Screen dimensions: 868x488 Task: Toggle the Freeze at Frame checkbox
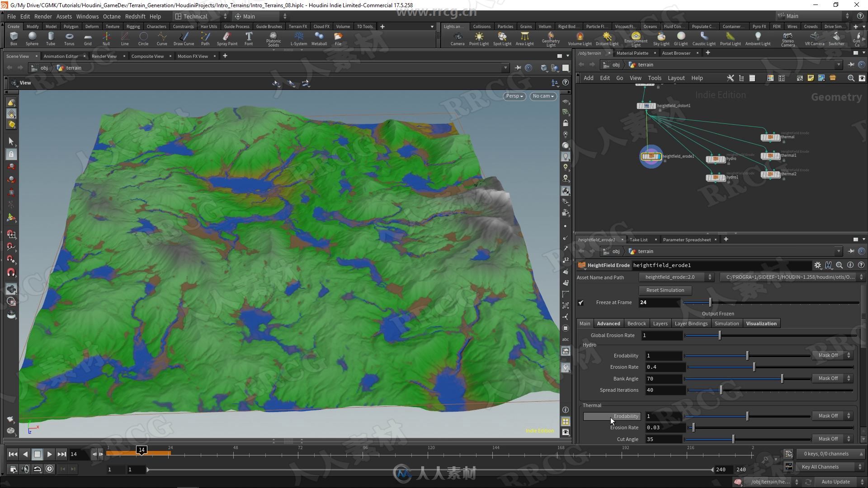coord(581,302)
